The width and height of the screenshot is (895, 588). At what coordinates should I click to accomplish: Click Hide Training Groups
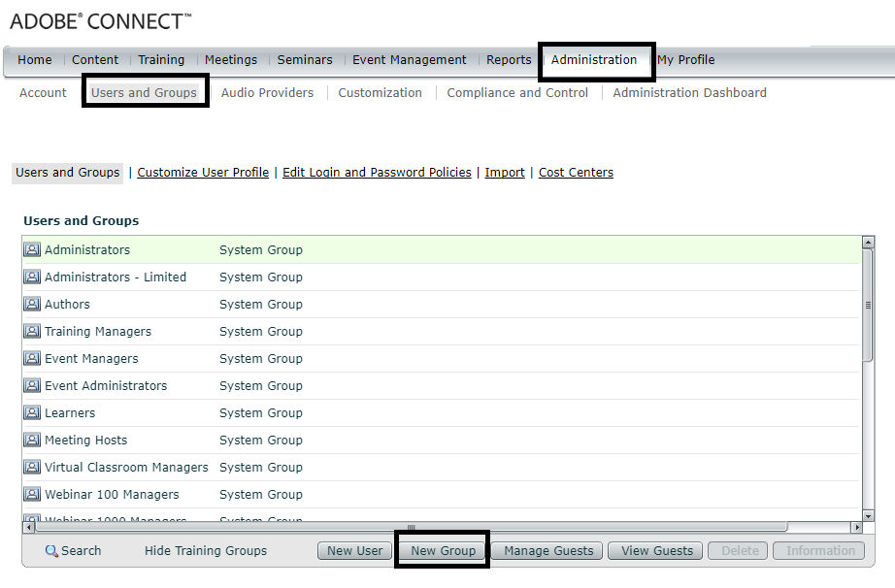(x=206, y=551)
